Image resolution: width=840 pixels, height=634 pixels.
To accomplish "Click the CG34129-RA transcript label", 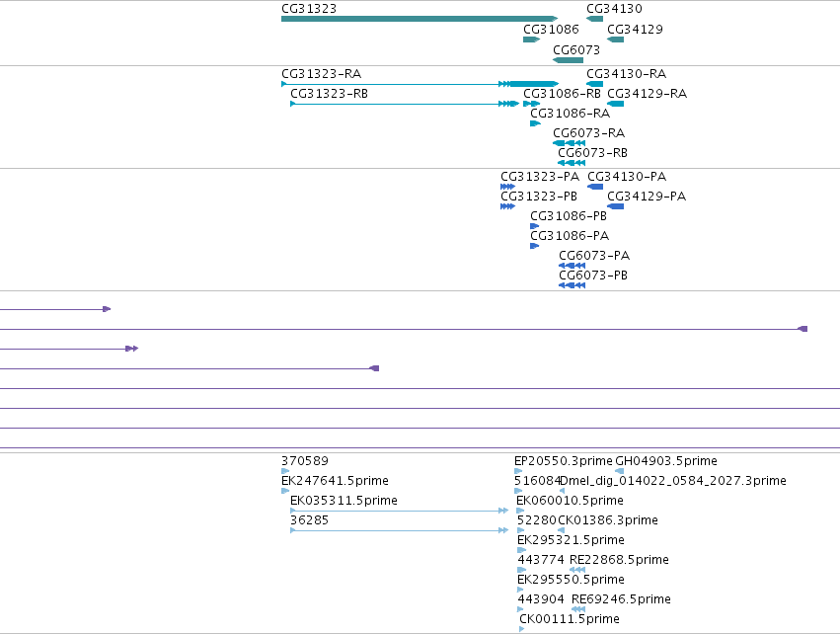I will click(648, 94).
